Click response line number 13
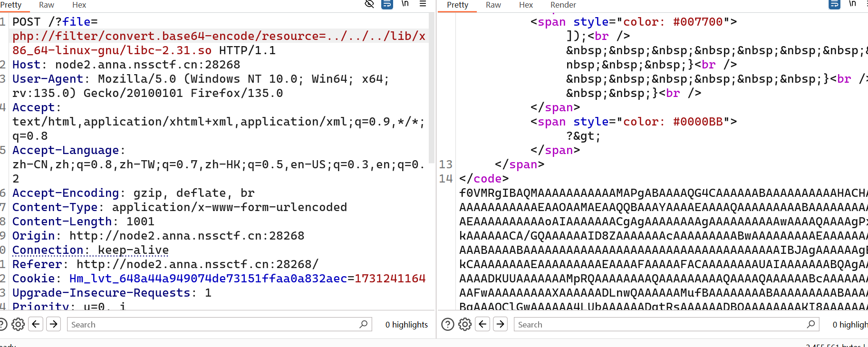Viewport: 868px width, 347px height. (445, 164)
